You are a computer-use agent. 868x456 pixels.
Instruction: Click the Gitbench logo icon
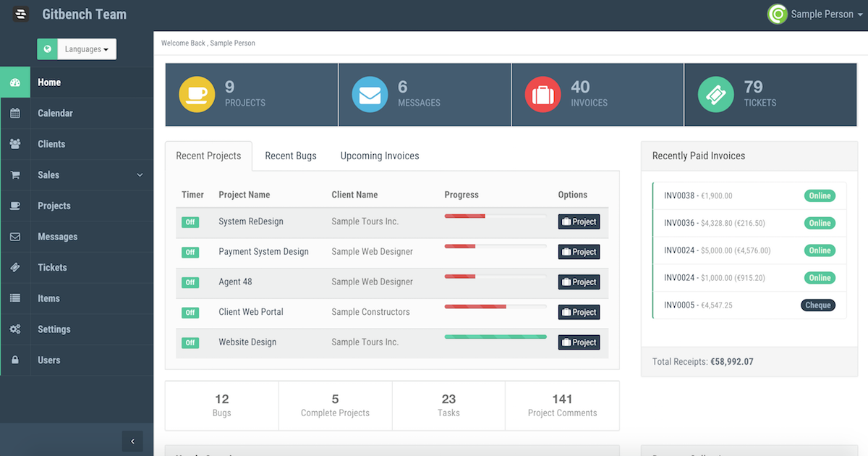point(22,14)
